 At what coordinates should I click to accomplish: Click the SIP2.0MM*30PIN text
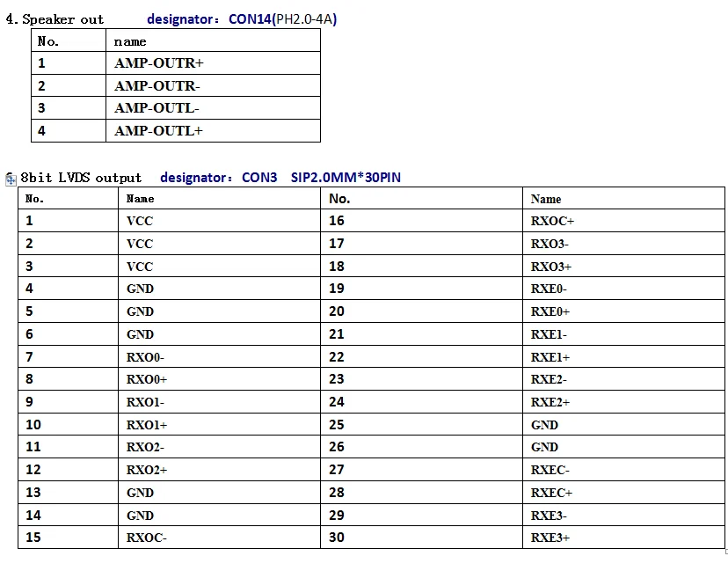346,178
